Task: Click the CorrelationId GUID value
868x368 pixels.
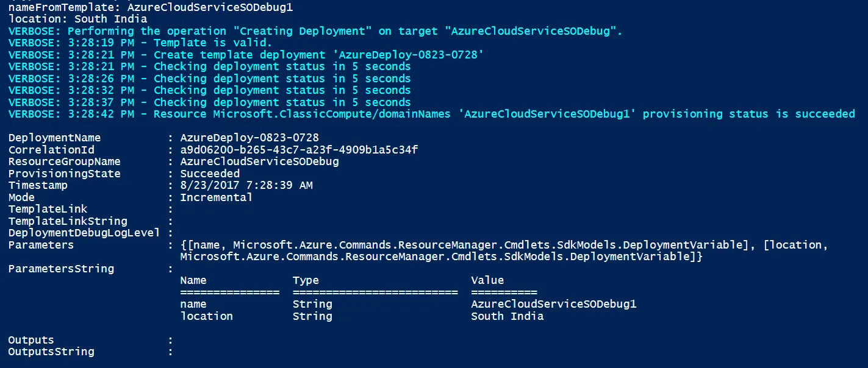Action: pyautogui.click(x=299, y=150)
